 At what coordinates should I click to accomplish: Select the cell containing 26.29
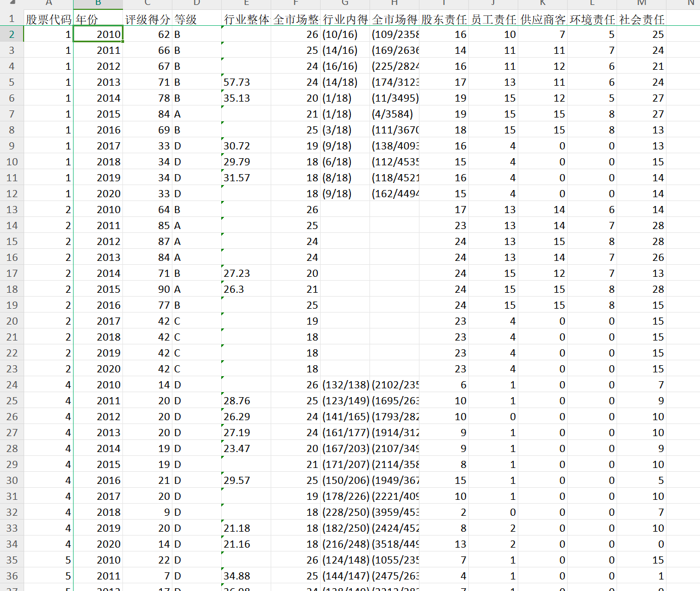coord(246,416)
